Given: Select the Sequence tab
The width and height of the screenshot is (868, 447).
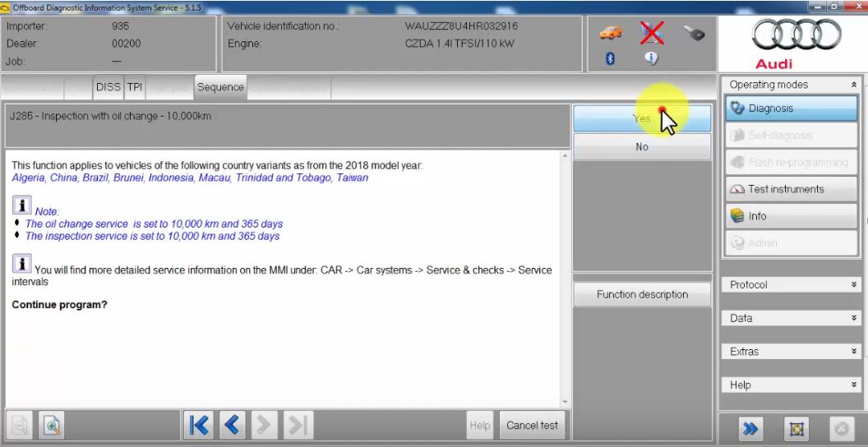Looking at the screenshot, I should pos(220,87).
